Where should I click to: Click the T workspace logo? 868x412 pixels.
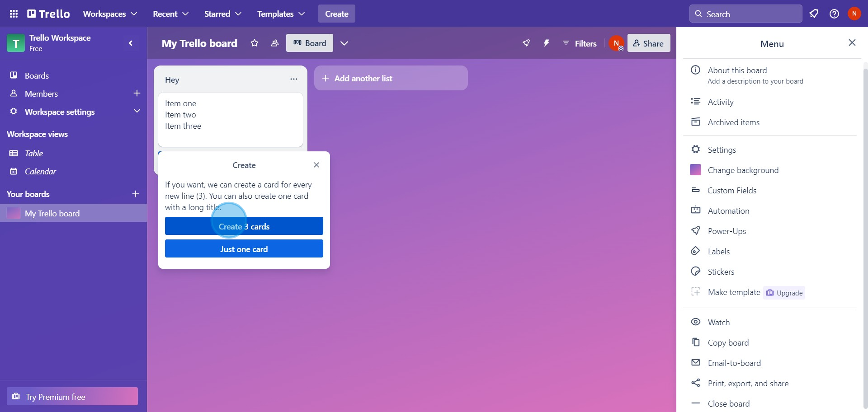[x=16, y=43]
